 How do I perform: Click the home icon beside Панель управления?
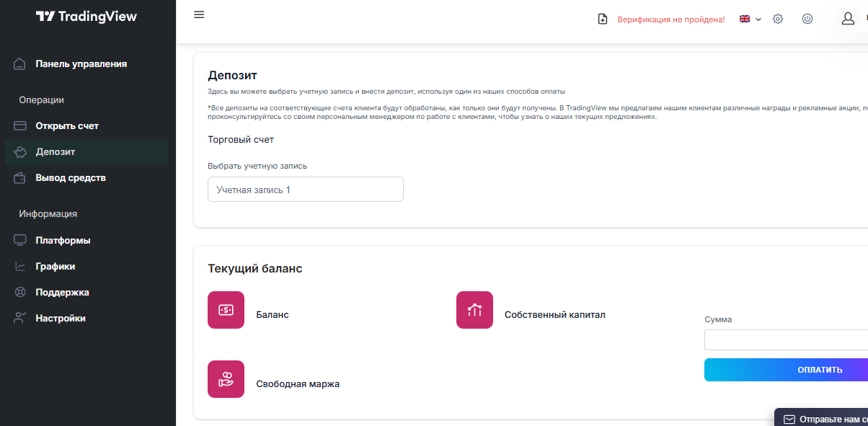click(x=20, y=64)
